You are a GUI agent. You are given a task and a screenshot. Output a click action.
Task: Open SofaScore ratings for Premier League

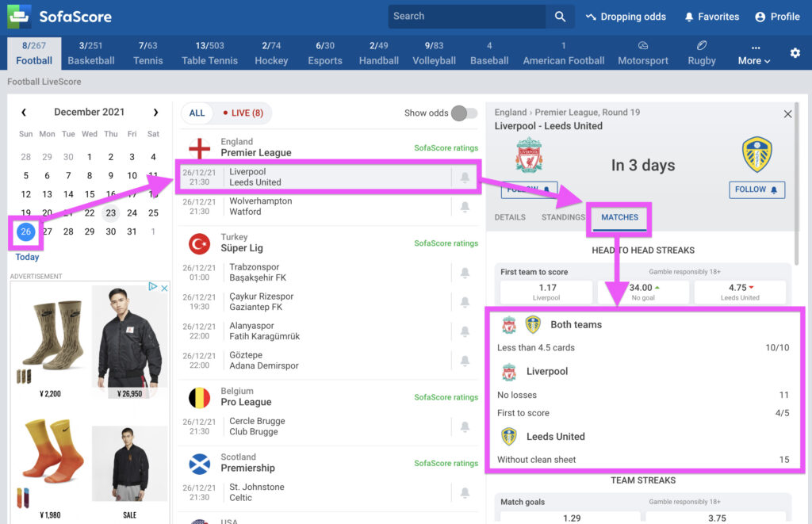[x=446, y=148]
